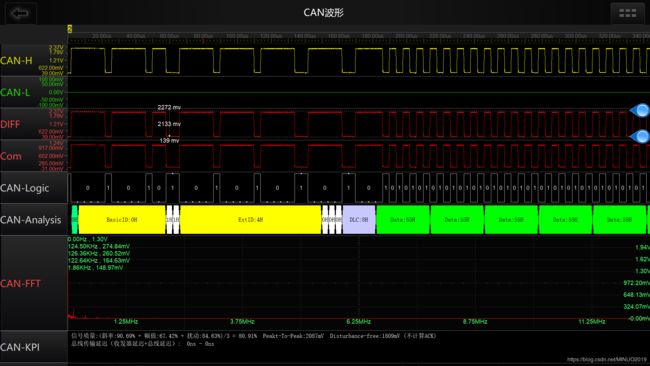Click the 122.64KHz, 164.63mV FFT reading
Viewport: 650px width, 366px height.
pos(99,260)
